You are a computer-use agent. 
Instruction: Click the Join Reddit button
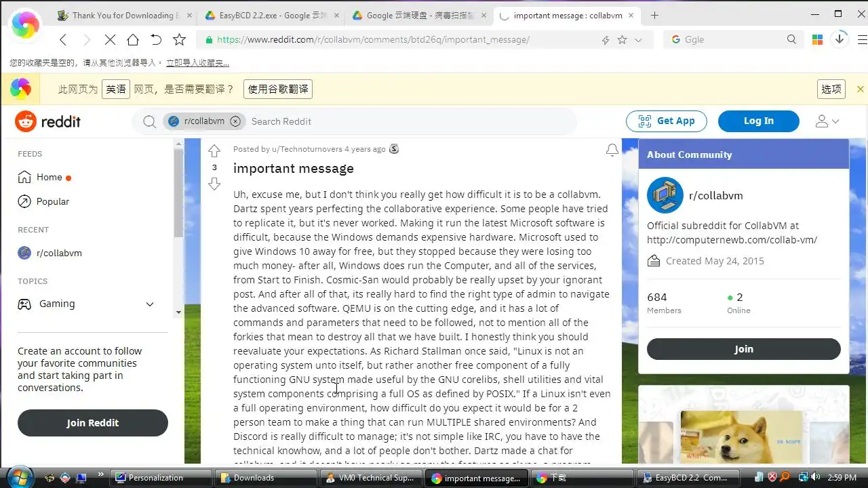93,423
